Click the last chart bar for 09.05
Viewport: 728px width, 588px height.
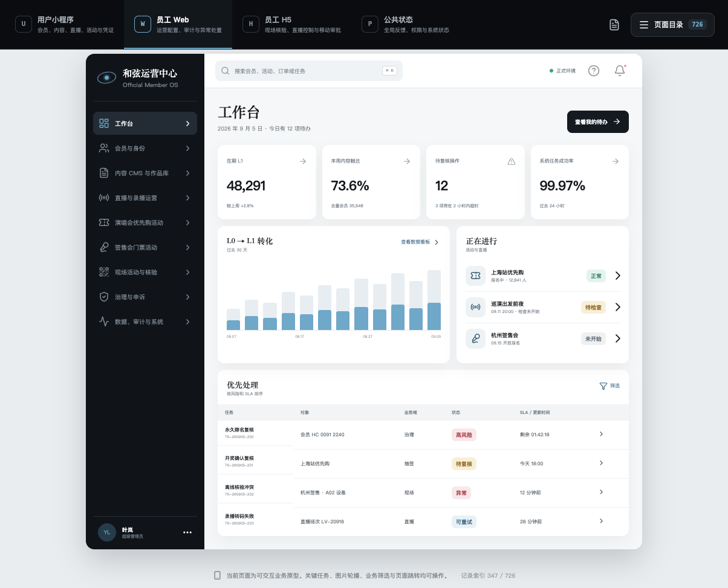434,300
